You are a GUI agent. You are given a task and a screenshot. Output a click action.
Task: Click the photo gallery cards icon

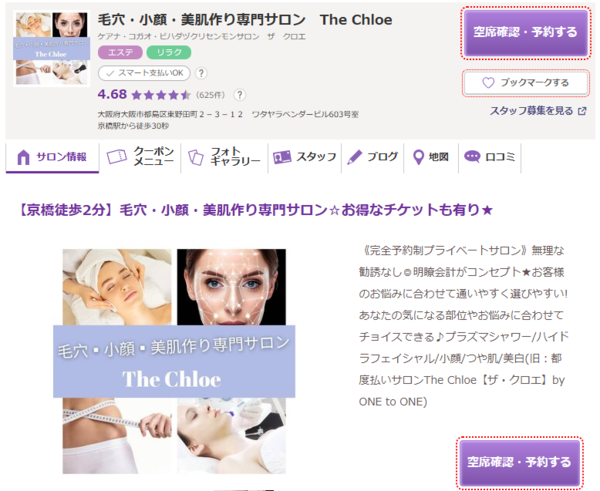coord(196,157)
